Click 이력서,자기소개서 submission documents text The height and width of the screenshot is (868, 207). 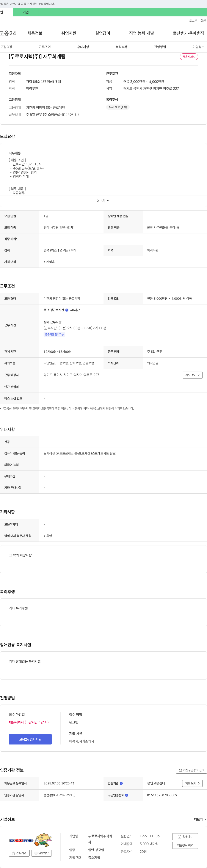(x=82, y=741)
